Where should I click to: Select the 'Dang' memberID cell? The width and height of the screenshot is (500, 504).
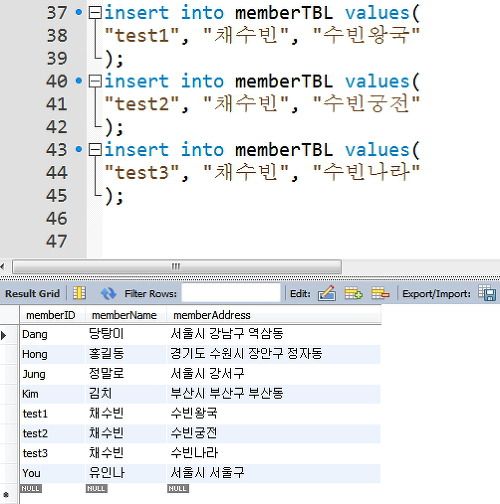[52, 334]
